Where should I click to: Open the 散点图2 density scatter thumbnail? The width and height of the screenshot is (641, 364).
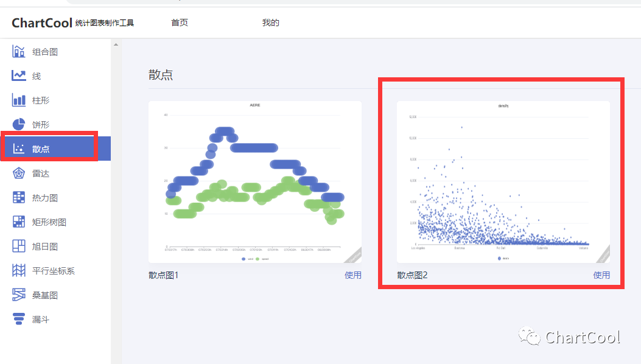503,181
